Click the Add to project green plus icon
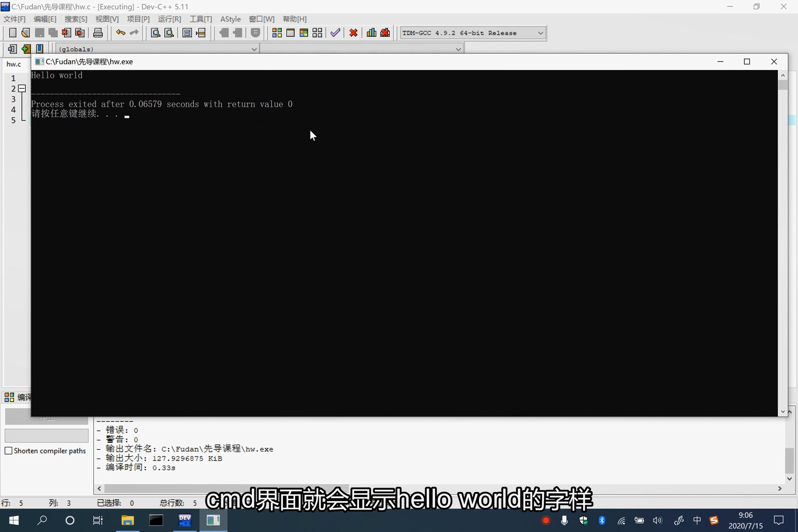 [26, 49]
